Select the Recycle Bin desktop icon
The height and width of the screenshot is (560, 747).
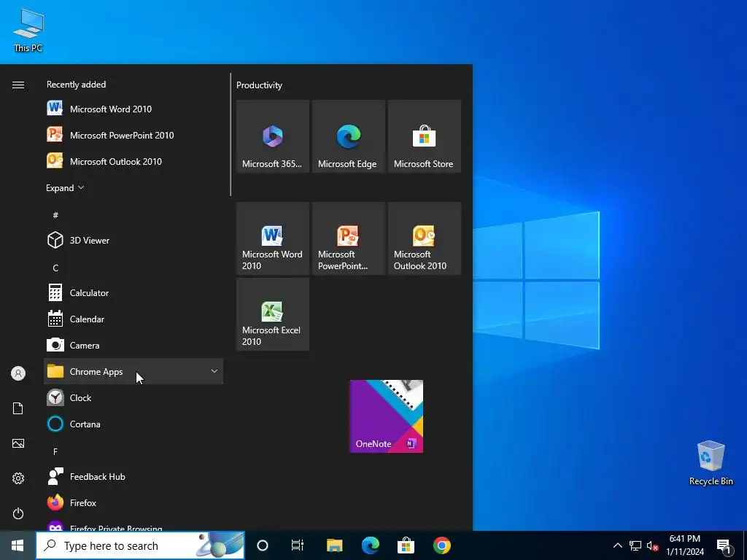711,463
